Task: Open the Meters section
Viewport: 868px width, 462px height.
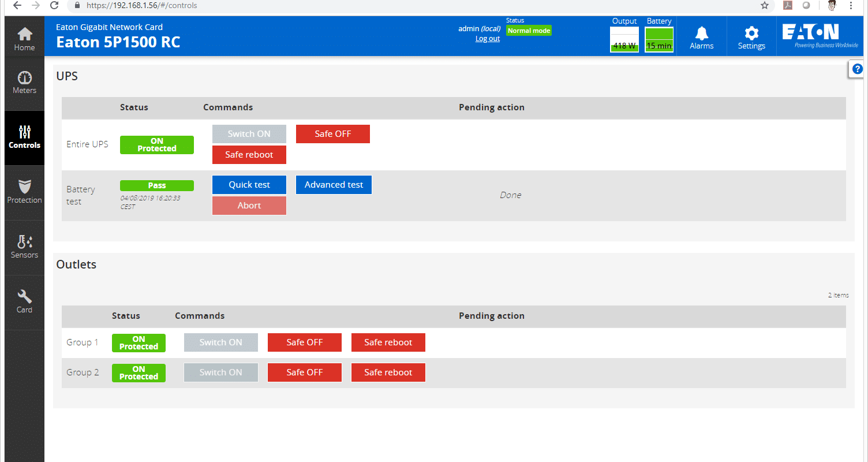Action: point(24,83)
